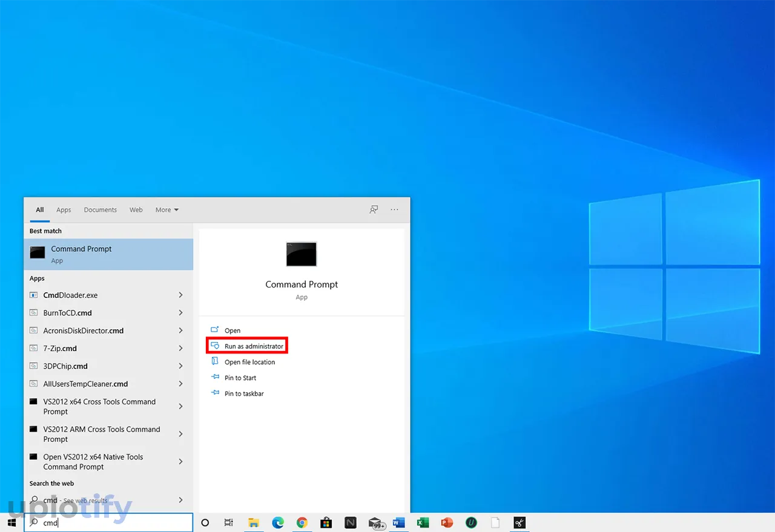Screen dimensions: 775x532
Task: Click the pin icon beside Pin to Start
Action: pos(215,377)
